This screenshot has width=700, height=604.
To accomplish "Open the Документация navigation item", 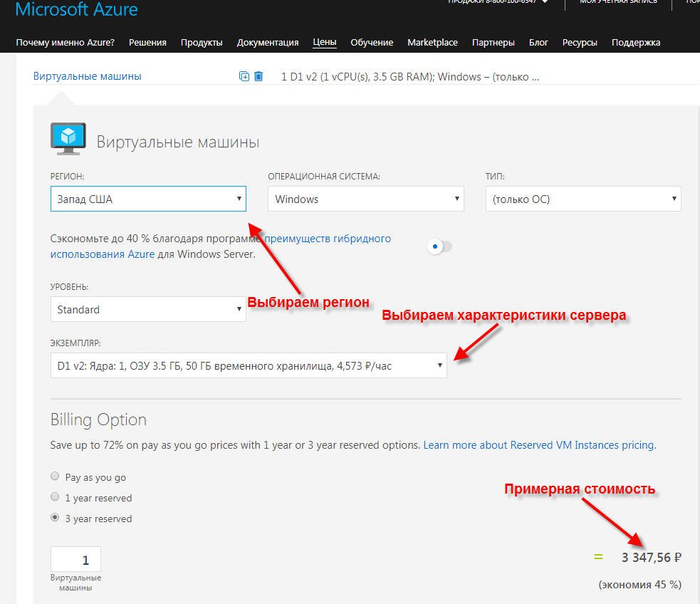I will [x=268, y=42].
